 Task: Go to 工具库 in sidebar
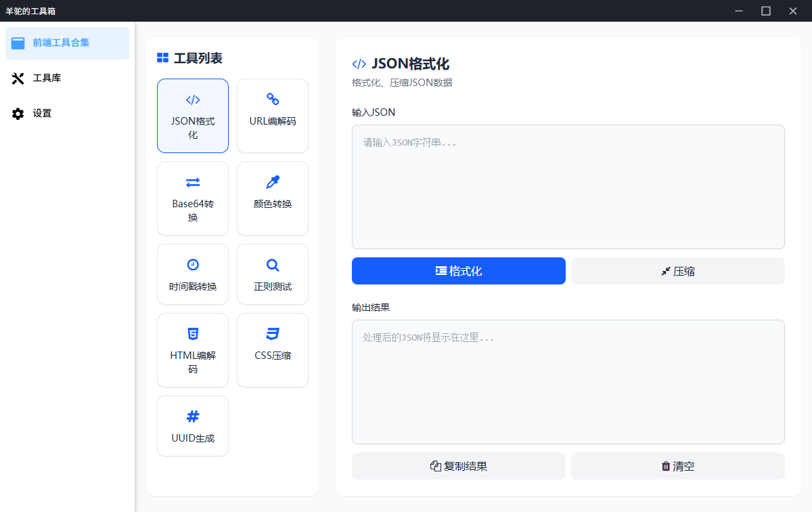(x=67, y=79)
